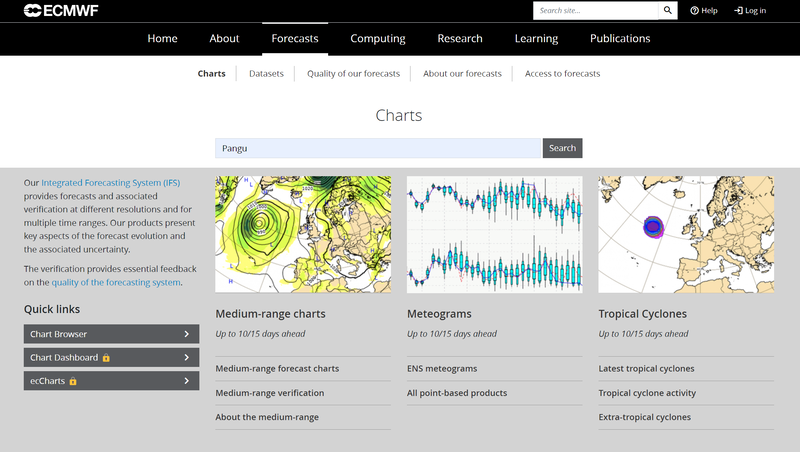This screenshot has height=452, width=800.
Task: Expand the Chart Dashboard chevron
Action: click(x=187, y=357)
